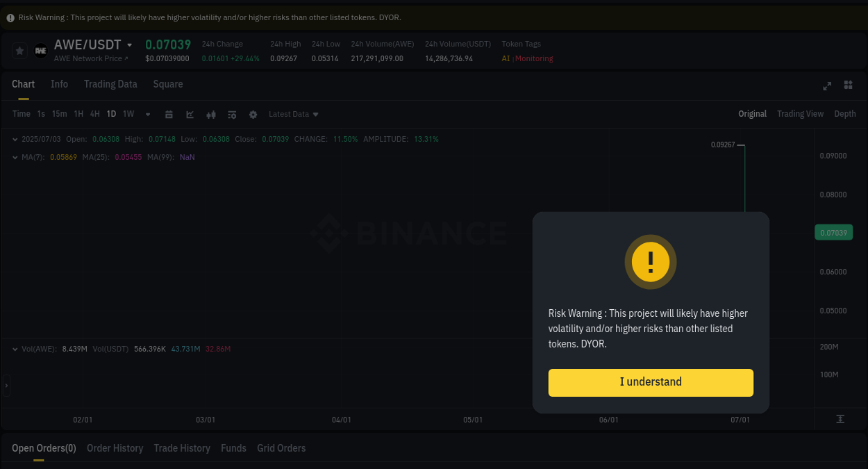The height and width of the screenshot is (469, 868).
Task: Open the calendar date-range picker icon
Action: pyautogui.click(x=169, y=114)
